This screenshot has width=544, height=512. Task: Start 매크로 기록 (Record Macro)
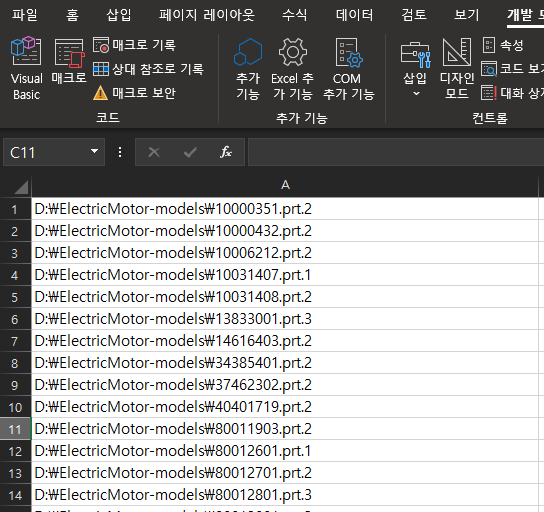(134, 45)
